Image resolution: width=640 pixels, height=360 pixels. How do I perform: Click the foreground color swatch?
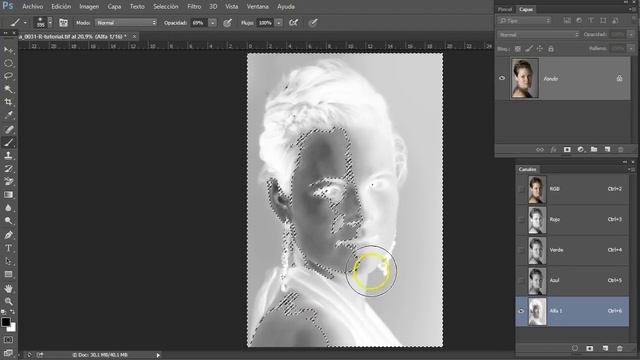(x=6, y=322)
